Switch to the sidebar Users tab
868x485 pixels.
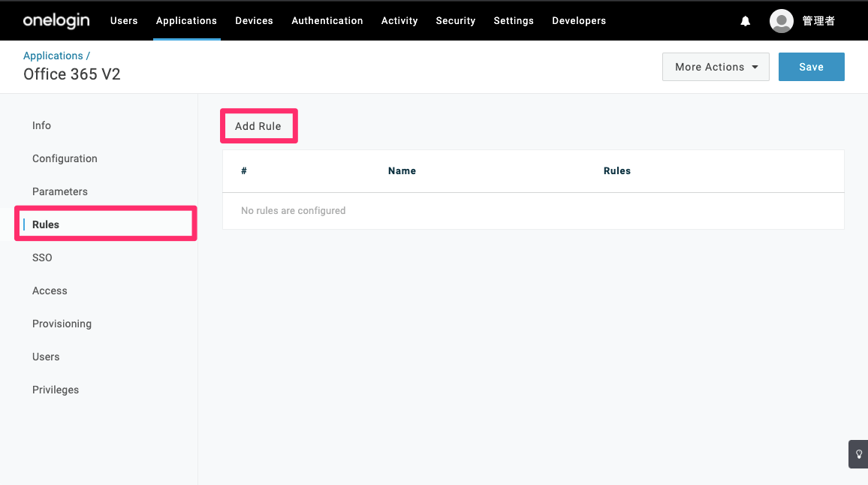point(46,357)
